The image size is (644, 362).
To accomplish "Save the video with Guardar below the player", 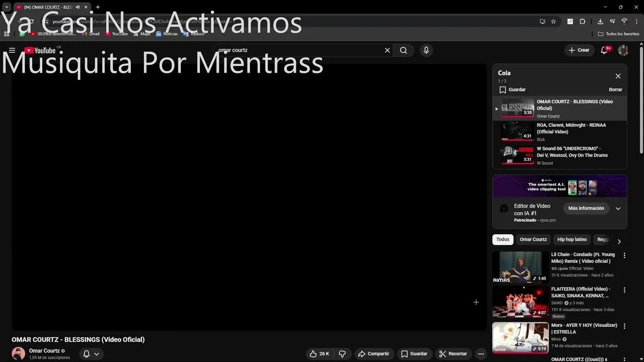I will pos(414,354).
